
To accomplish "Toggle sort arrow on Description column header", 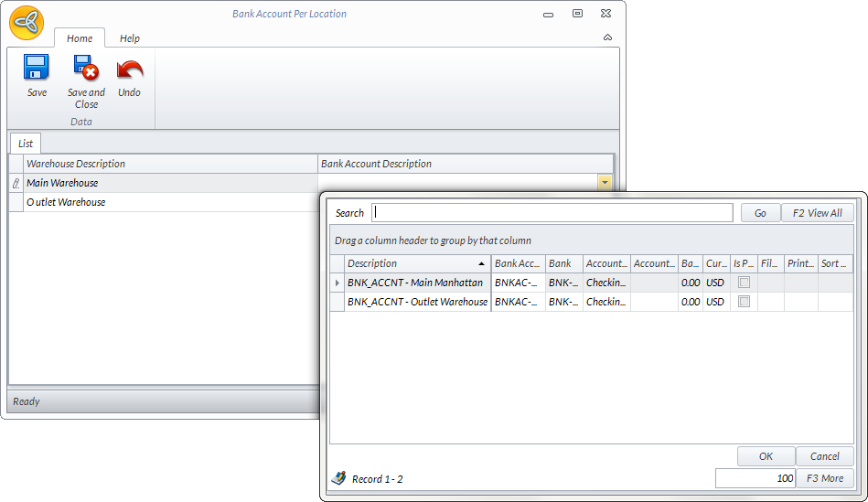I will pyautogui.click(x=482, y=263).
